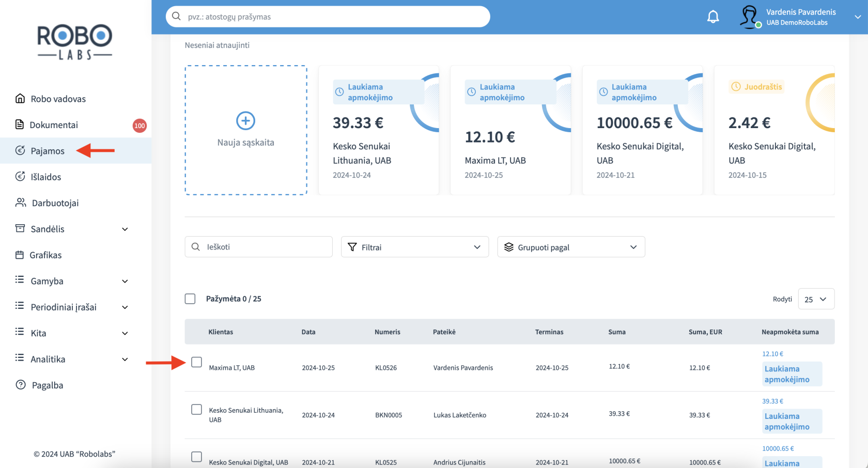Image resolution: width=868 pixels, height=468 pixels.
Task: Open the 12.10 € Maxima LT card
Action: pyautogui.click(x=510, y=130)
